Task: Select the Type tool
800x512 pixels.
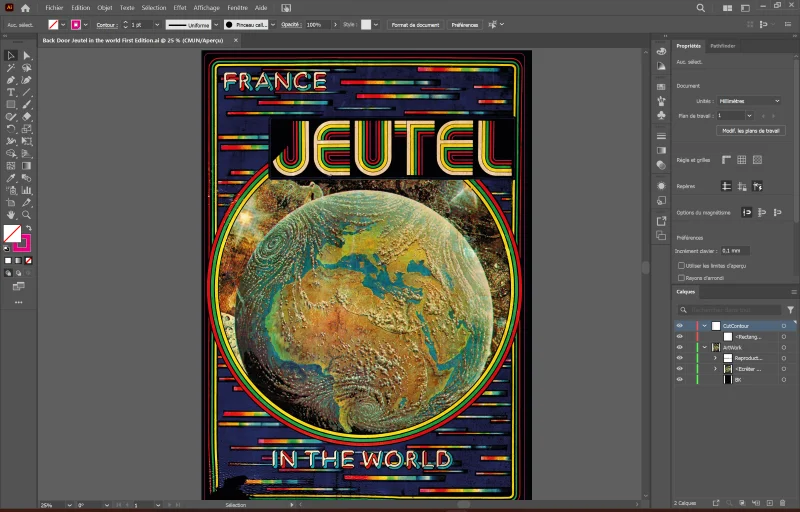Action: point(11,92)
